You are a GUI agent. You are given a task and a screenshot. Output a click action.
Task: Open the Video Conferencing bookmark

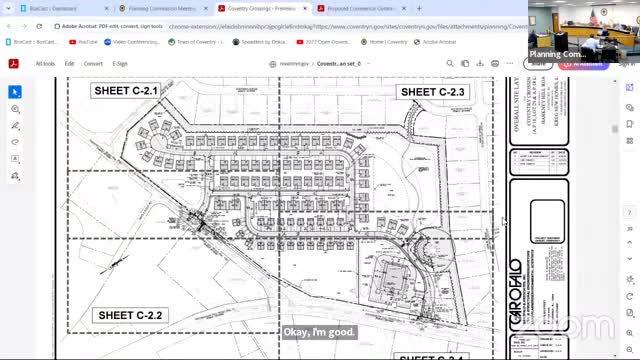click(x=132, y=42)
